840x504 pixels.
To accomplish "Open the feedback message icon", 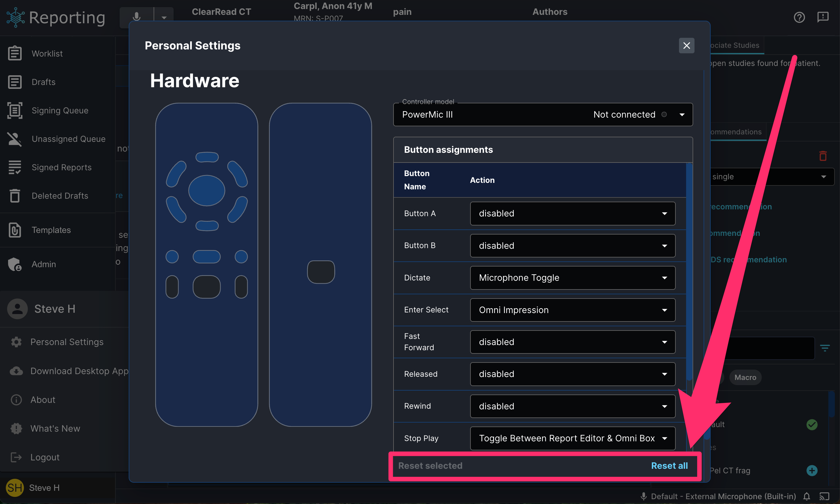I will 823,17.
